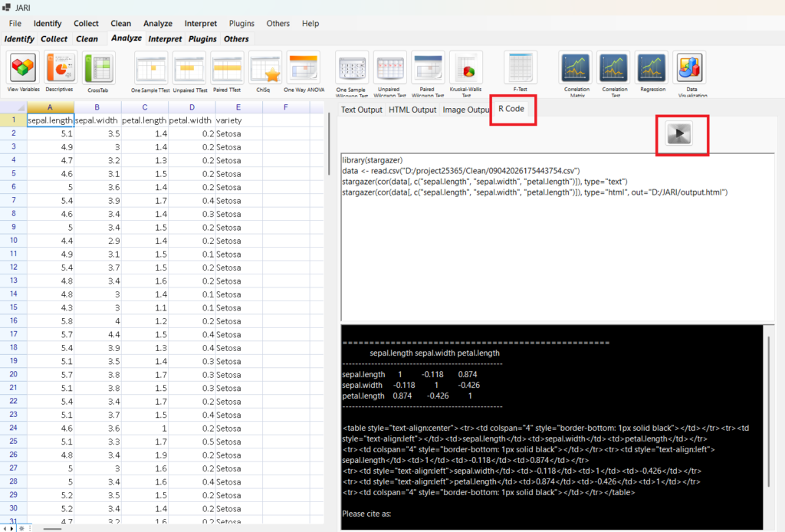Image resolution: width=785 pixels, height=532 pixels.
Task: Open the View Variables tool
Action: pyautogui.click(x=24, y=68)
